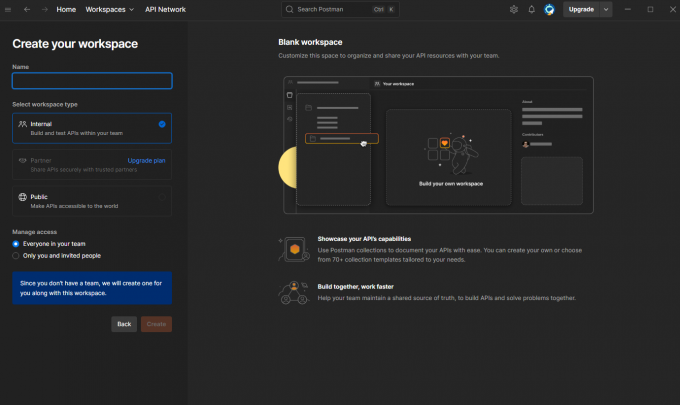
Task: Select the Public workspace type radio
Action: click(x=162, y=197)
